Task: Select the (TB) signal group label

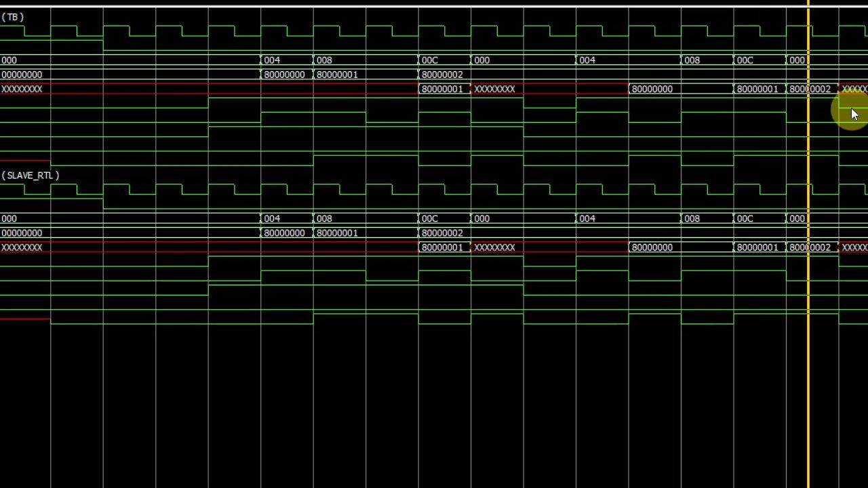Action: pyautogui.click(x=12, y=17)
